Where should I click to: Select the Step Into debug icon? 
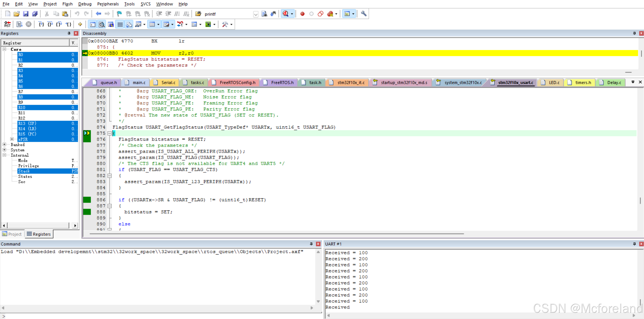[x=41, y=24]
